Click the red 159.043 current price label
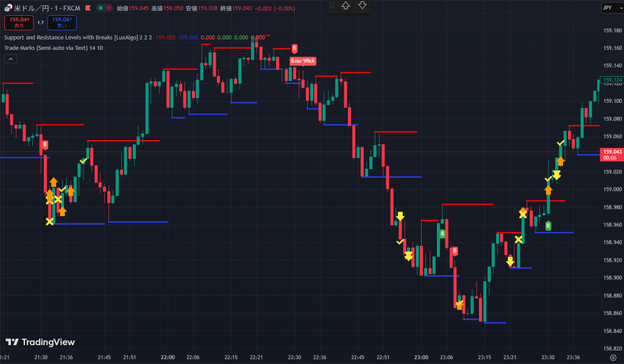The width and height of the screenshot is (624, 364). [611, 152]
